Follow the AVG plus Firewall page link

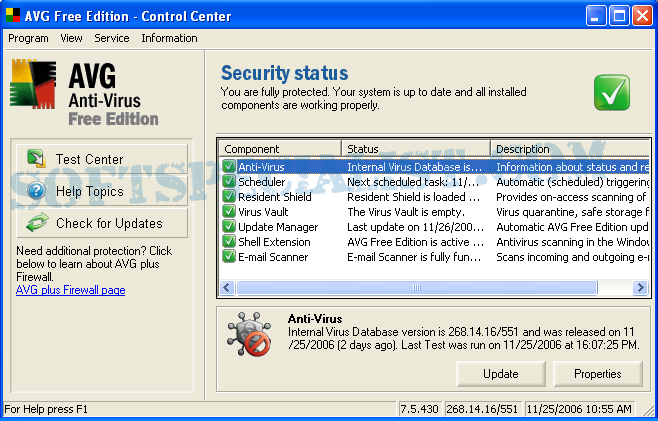(x=70, y=290)
